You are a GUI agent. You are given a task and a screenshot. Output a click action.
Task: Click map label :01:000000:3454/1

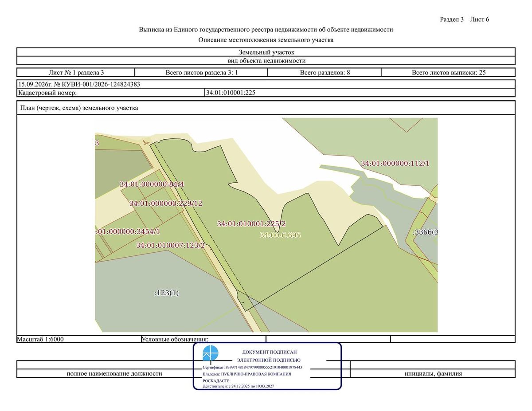tap(128, 231)
